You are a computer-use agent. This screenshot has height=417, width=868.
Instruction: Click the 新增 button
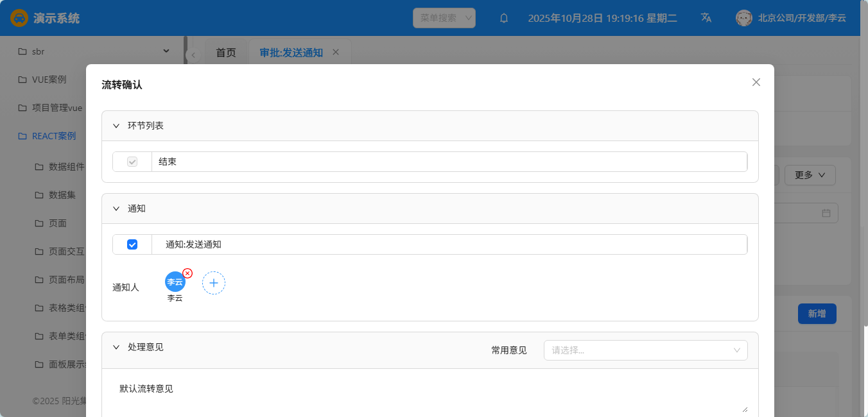(x=817, y=314)
